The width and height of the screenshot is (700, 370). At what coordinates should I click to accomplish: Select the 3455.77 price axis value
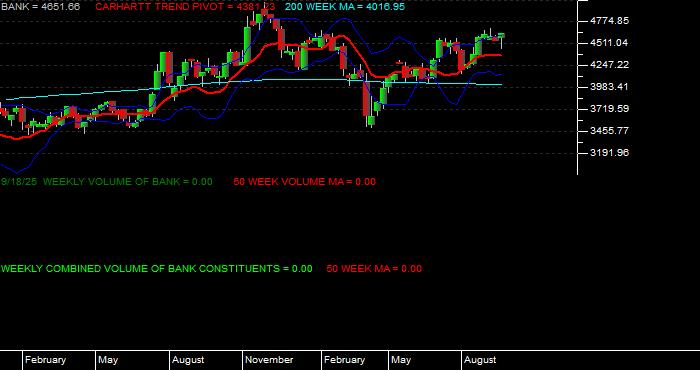click(x=609, y=131)
